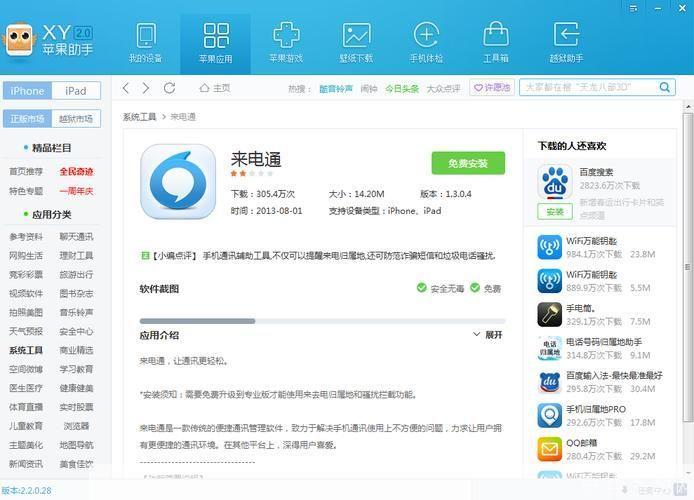This screenshot has width=694, height=500.
Task: Click the app search input field
Action: coord(588,88)
